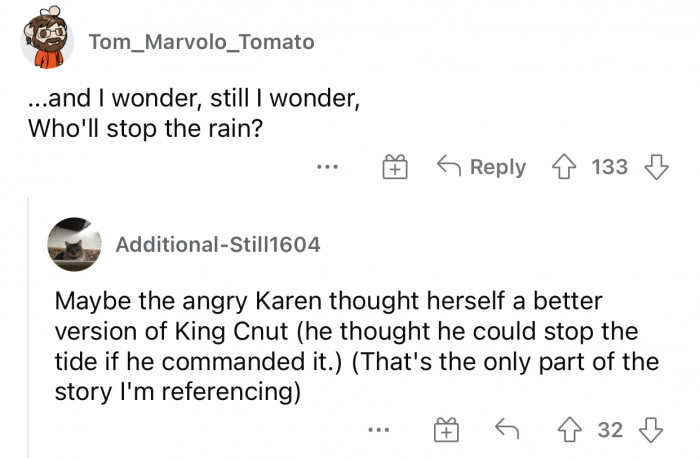This screenshot has width=700, height=458.
Task: Upvote Additional-Still1604's comment
Action: [x=570, y=429]
